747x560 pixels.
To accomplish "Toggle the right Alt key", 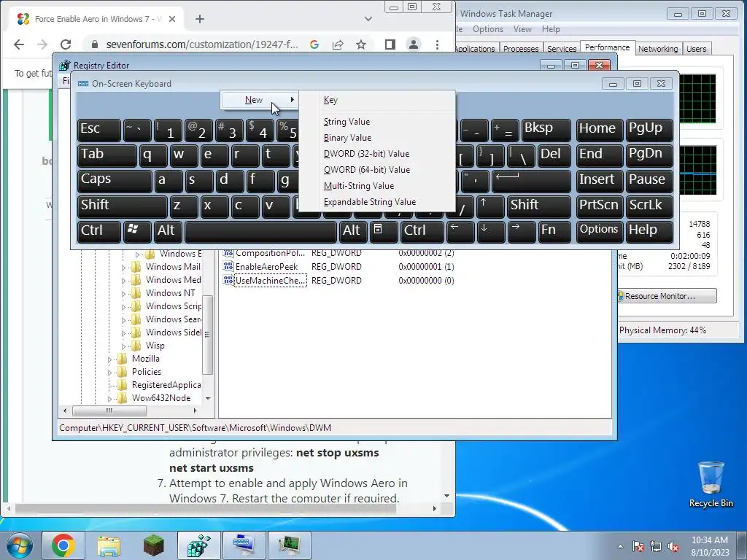I will pos(353,231).
